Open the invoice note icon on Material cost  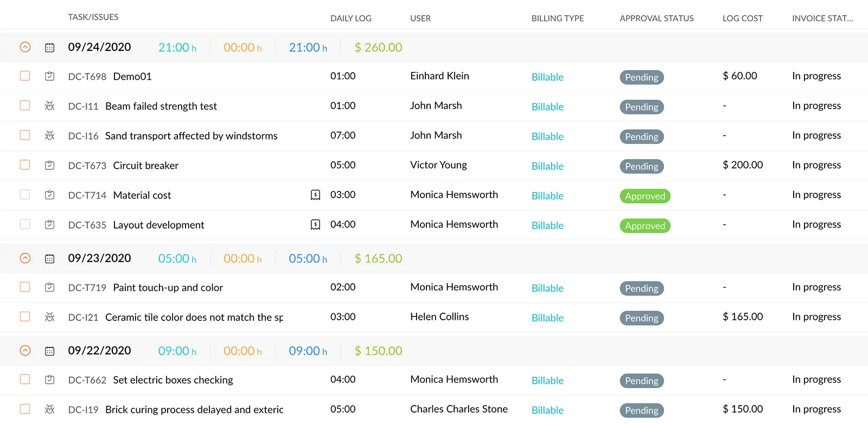(x=315, y=195)
